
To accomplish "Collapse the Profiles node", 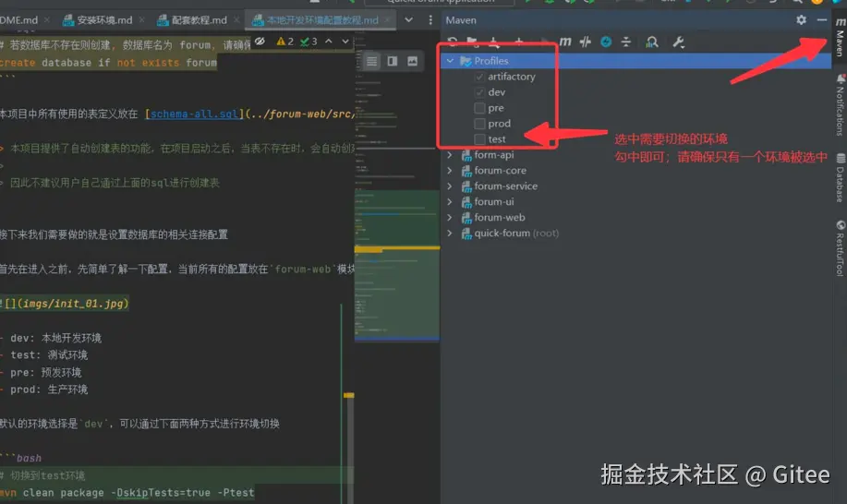I will pyautogui.click(x=450, y=61).
